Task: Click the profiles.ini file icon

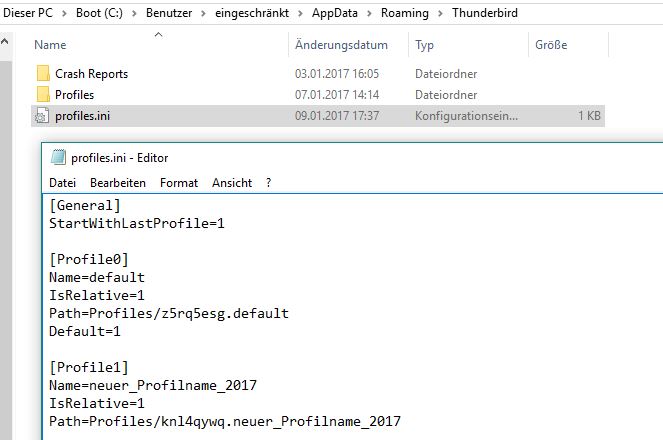Action: [x=42, y=116]
